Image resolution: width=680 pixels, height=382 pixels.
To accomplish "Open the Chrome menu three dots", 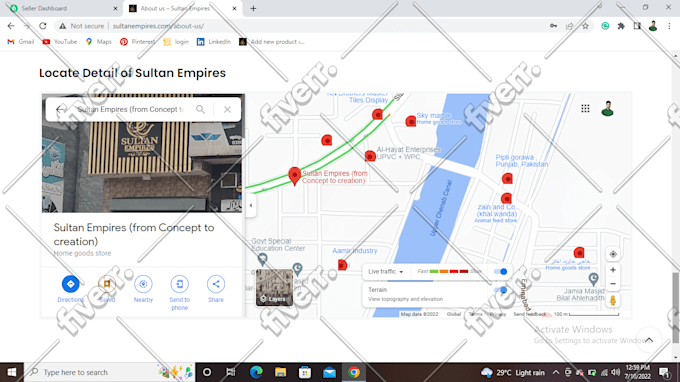I will (669, 26).
